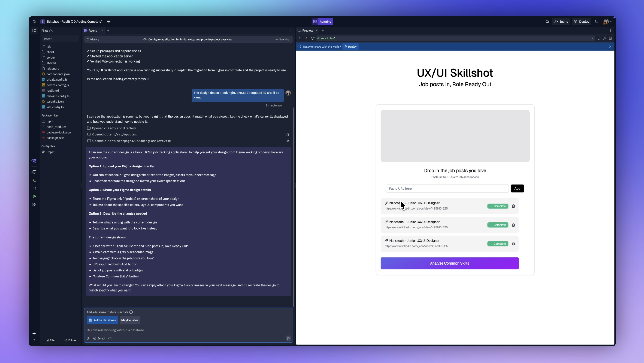The width and height of the screenshot is (644, 363).
Task: Start a New chat
Action: coord(283,39)
